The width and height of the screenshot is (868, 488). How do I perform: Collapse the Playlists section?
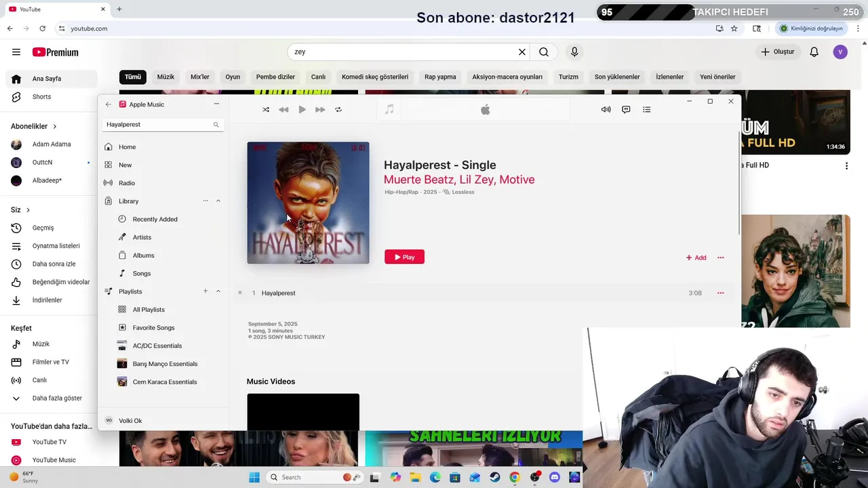(218, 291)
